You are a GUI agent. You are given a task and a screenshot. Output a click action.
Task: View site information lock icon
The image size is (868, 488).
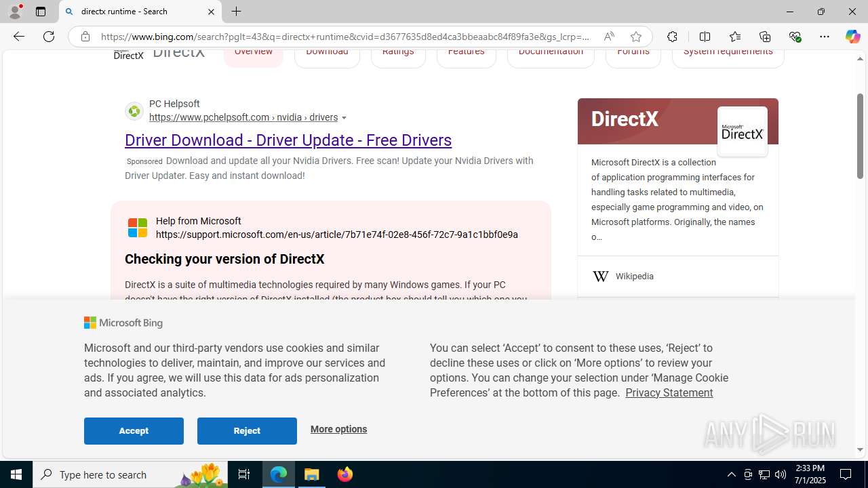[85, 37]
